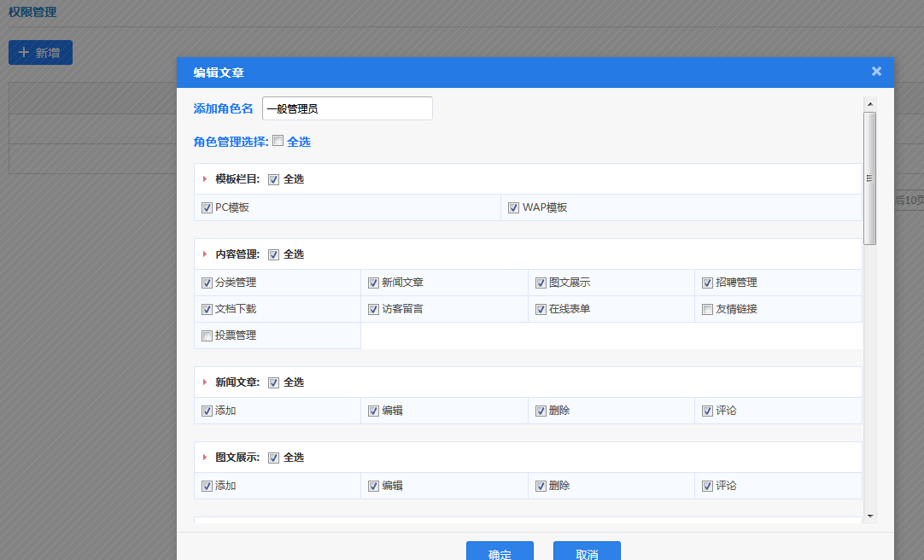Click the dialog scrollbar up arrow
This screenshot has height=560, width=924.
coord(870,104)
